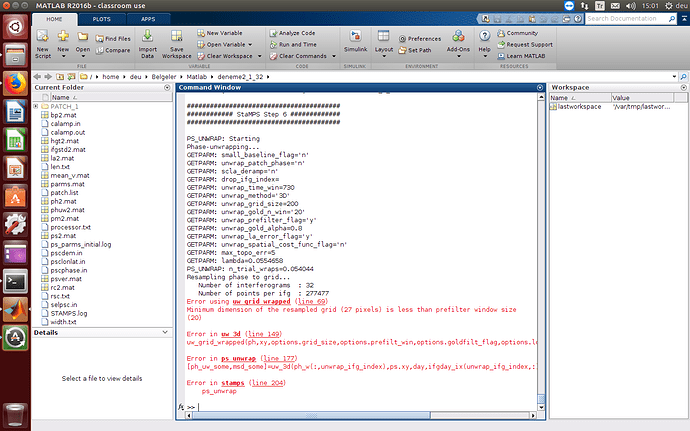Open the Command Window actions menu
This screenshot has height=431, width=690.
pyautogui.click(x=540, y=88)
